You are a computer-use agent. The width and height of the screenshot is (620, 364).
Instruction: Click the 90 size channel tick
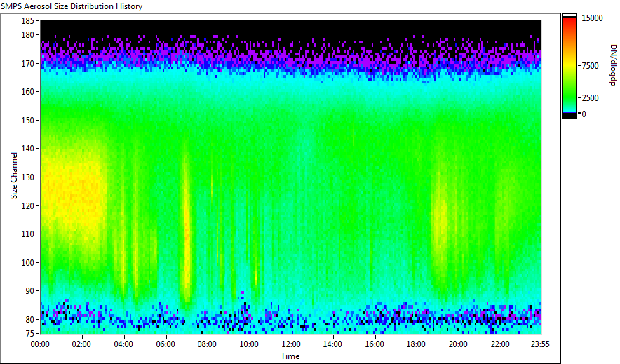29,291
